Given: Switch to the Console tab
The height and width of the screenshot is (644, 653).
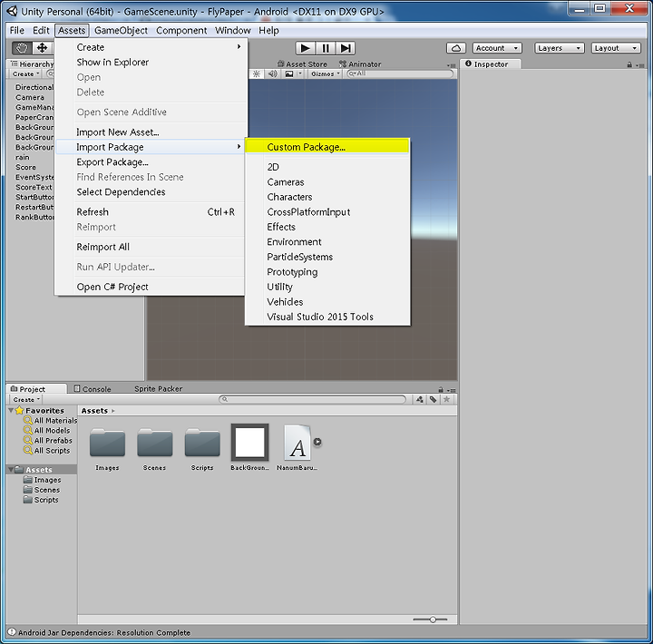Looking at the screenshot, I should click(x=93, y=389).
